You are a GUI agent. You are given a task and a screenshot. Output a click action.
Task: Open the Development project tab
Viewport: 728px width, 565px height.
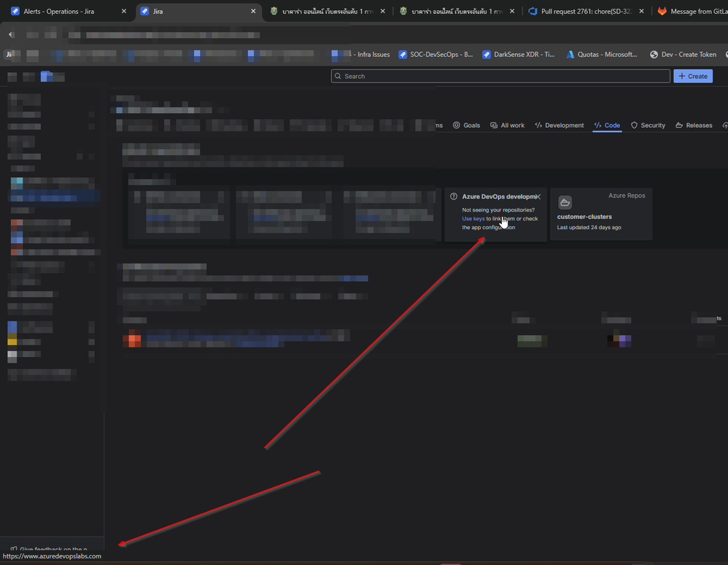559,126
